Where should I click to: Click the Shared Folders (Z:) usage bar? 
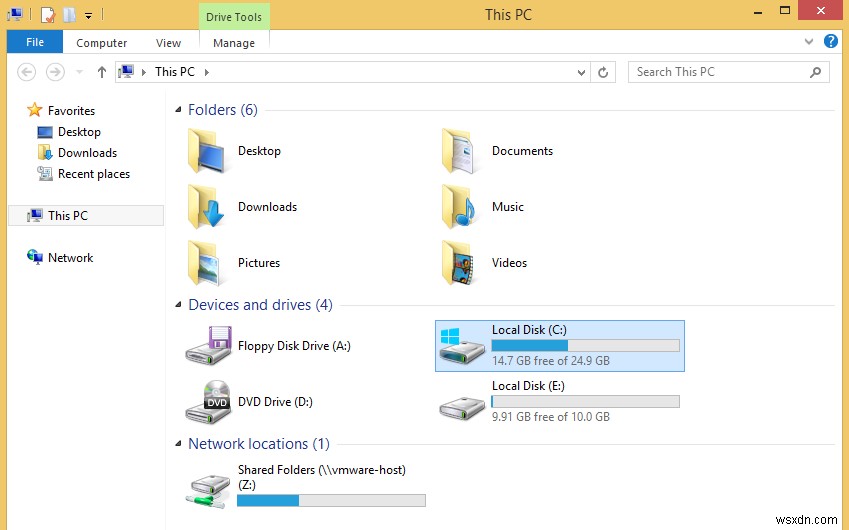331,500
